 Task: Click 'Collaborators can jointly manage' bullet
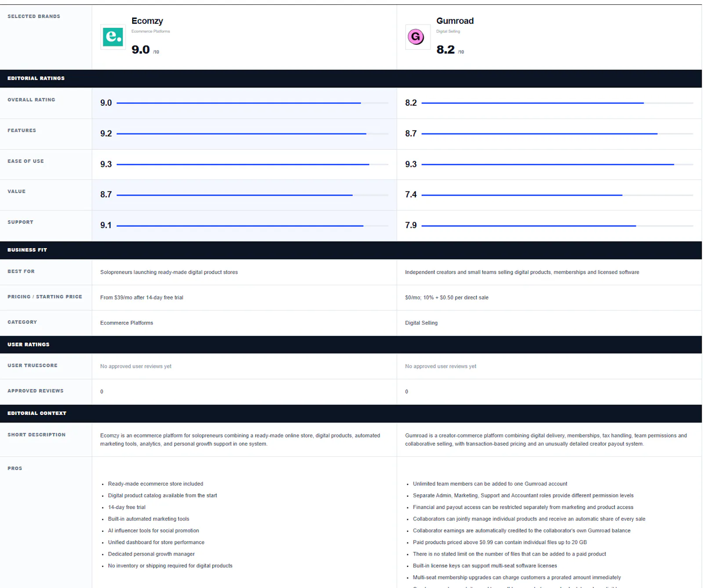pyautogui.click(x=529, y=519)
